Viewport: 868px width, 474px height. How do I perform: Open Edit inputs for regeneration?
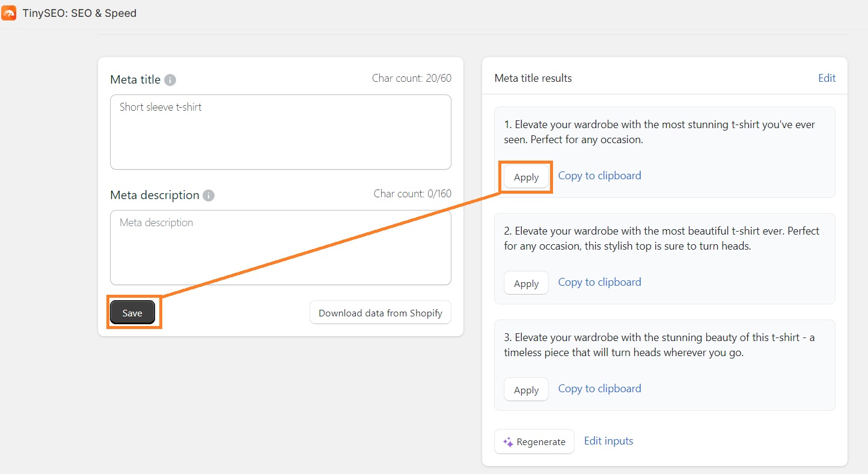[608, 440]
